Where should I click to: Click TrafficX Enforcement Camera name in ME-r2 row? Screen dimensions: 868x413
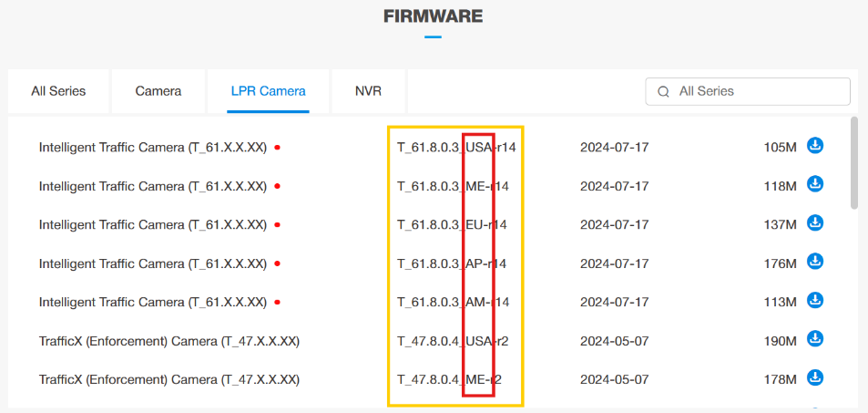(x=169, y=380)
